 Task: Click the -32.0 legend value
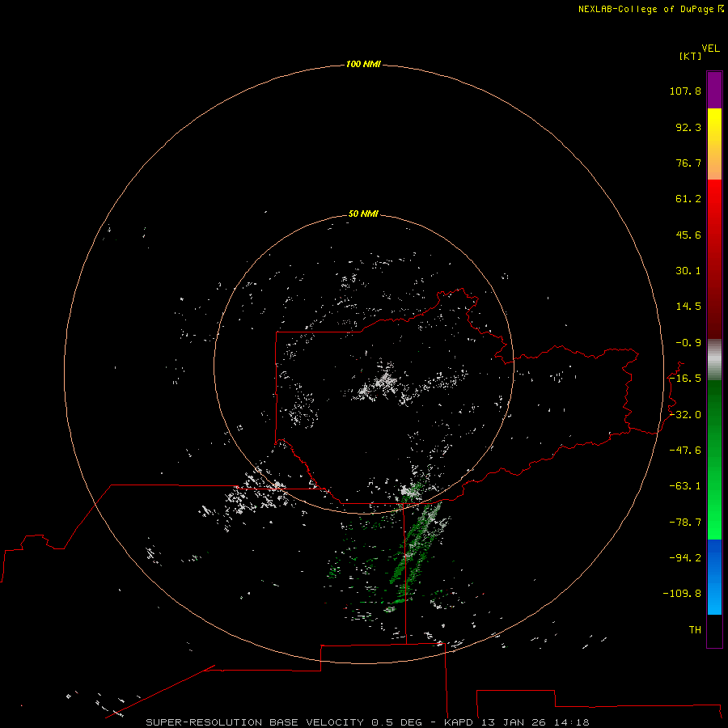point(685,415)
